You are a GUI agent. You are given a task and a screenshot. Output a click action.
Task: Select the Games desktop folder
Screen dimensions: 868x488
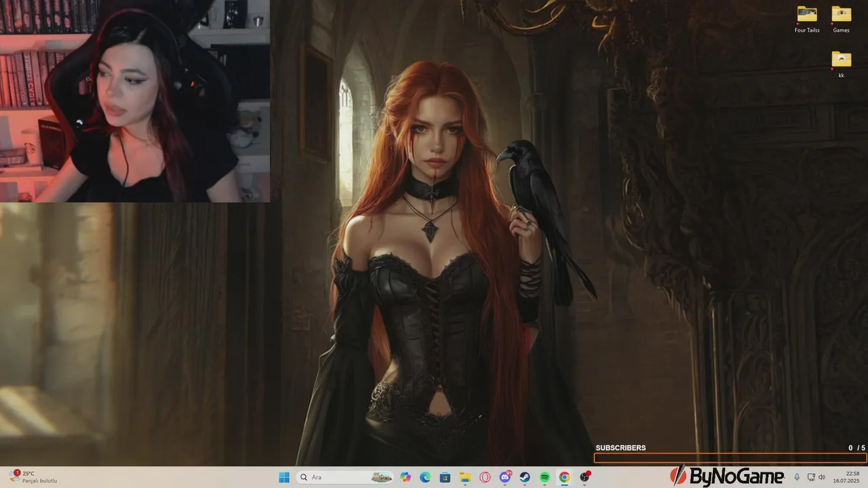click(842, 19)
